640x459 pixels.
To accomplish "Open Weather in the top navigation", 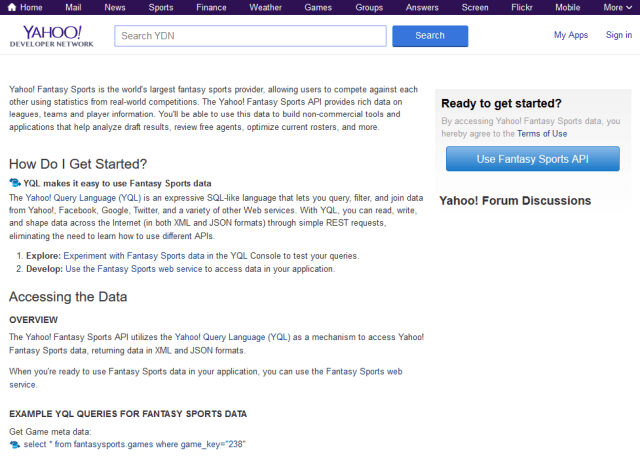I will pyautogui.click(x=265, y=7).
